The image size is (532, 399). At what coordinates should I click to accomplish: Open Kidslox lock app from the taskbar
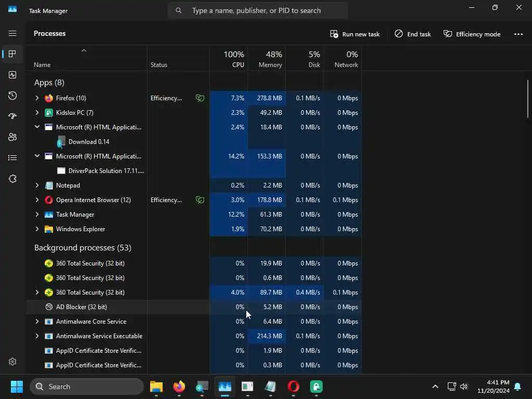point(316,387)
